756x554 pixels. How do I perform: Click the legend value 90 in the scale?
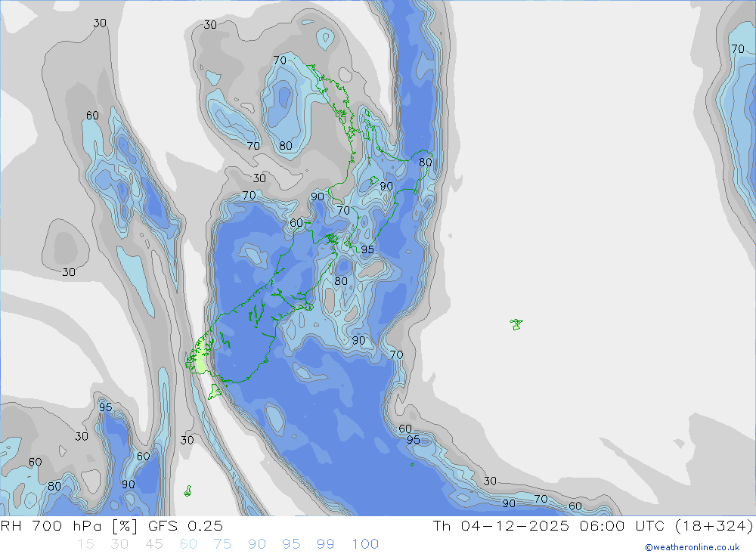(257, 544)
